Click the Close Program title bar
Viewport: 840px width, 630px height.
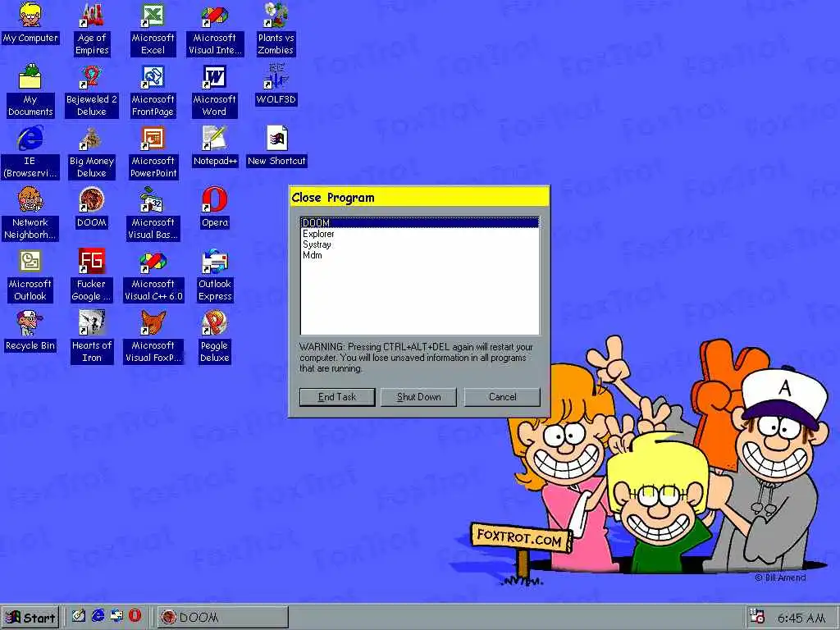[419, 197]
